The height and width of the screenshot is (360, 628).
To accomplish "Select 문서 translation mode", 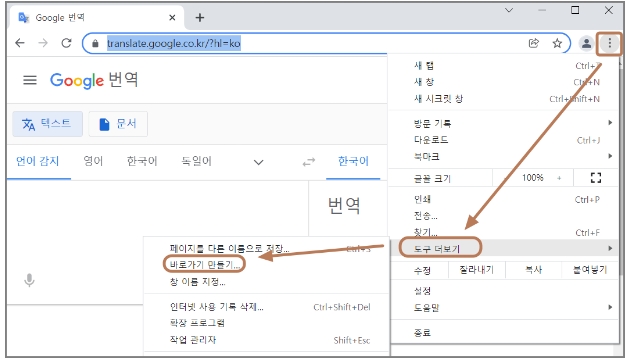I will click(118, 124).
